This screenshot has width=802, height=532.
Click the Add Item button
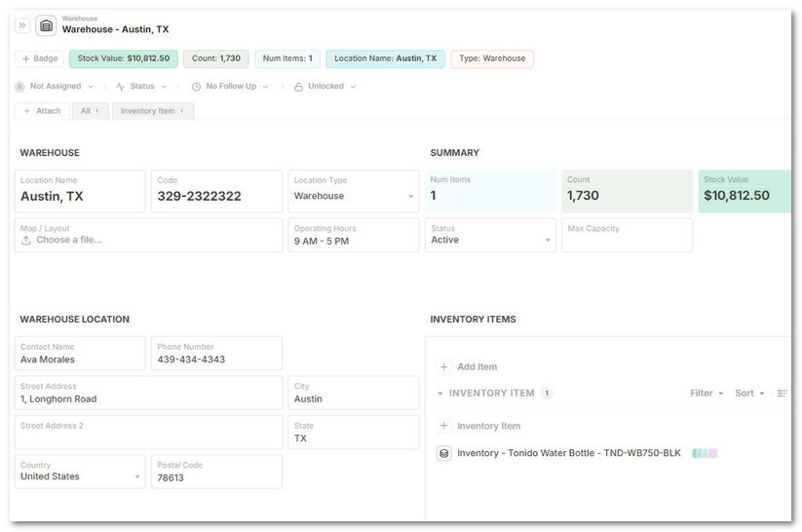coord(468,366)
